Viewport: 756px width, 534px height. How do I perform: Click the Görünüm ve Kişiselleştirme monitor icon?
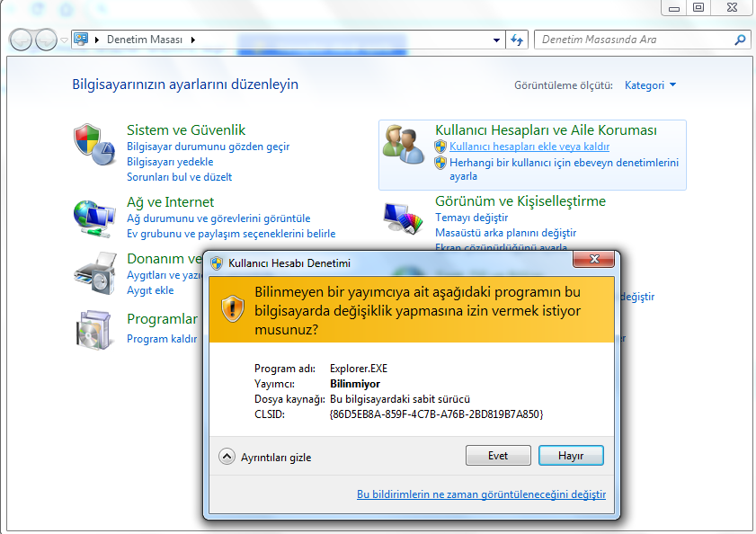403,218
